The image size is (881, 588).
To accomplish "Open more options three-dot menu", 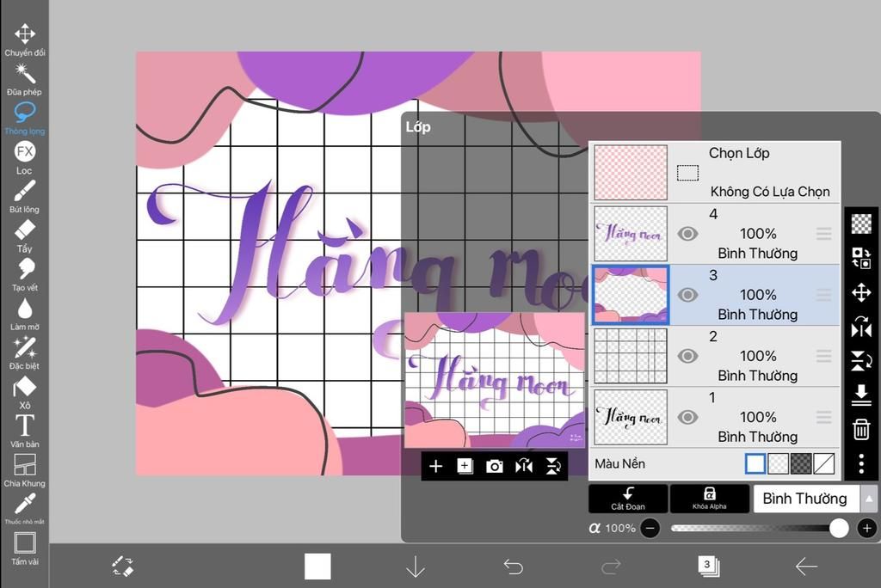I will 861,463.
